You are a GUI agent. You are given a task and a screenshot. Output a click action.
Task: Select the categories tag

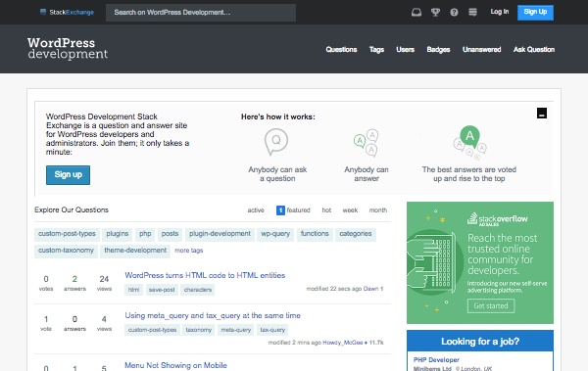point(356,234)
